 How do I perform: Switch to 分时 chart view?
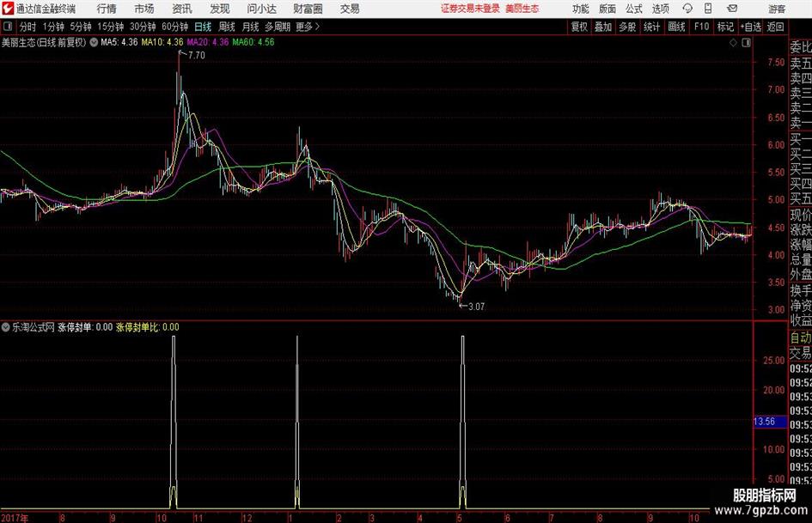pyautogui.click(x=28, y=27)
